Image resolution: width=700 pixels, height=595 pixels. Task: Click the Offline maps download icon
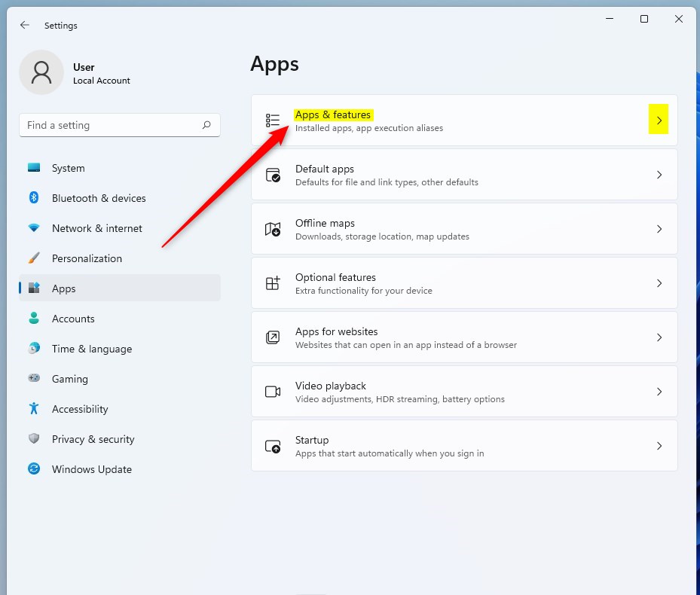[x=272, y=228]
